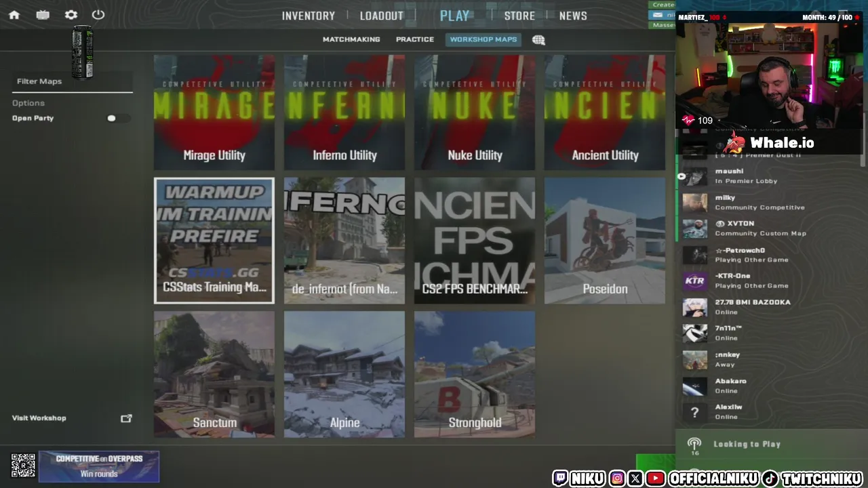Click the QR code at bottom left
868x488 pixels.
tap(24, 466)
